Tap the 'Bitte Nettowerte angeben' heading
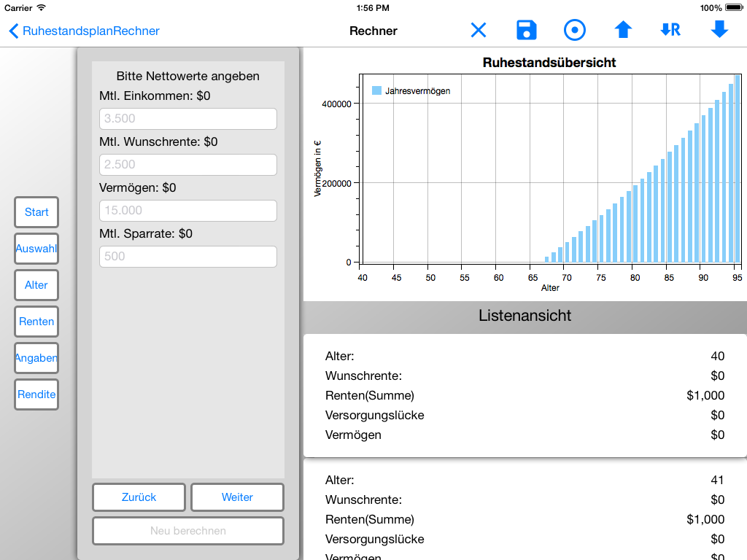 point(188,76)
